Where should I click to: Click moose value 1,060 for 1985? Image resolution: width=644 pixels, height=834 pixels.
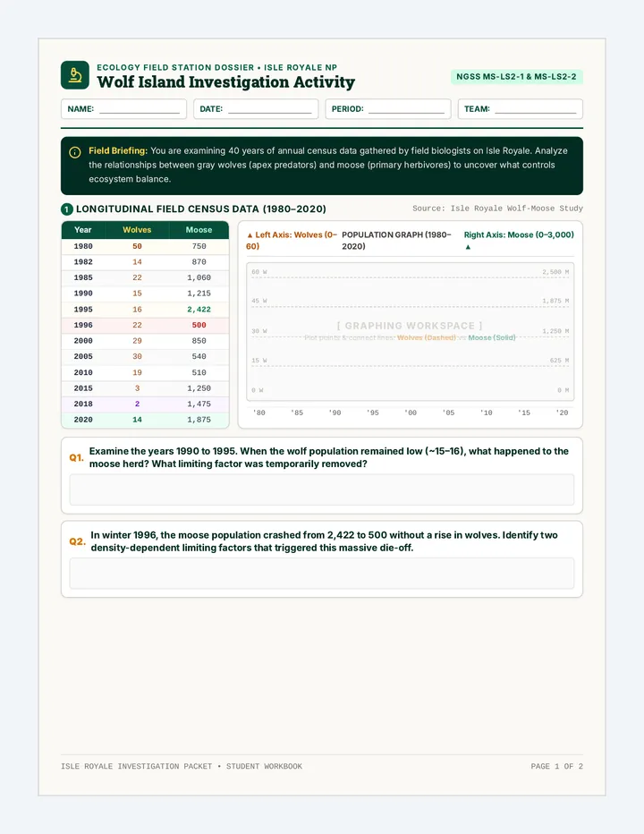click(199, 277)
